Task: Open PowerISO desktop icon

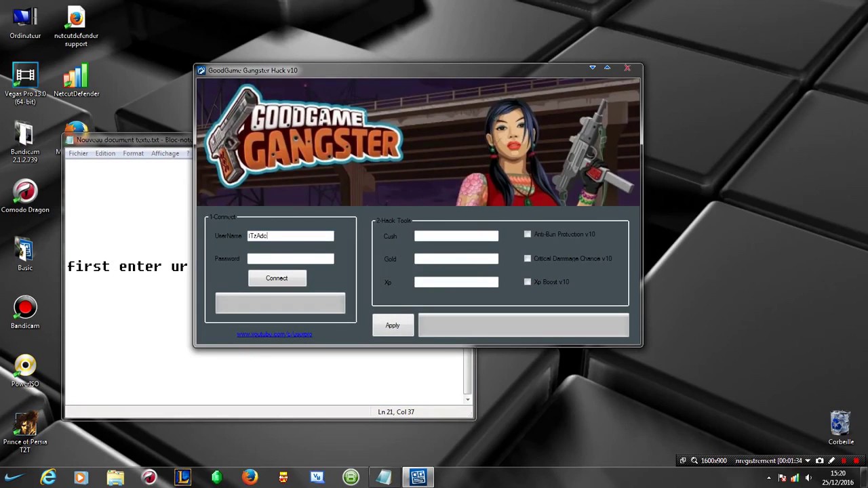Action: coord(25,371)
